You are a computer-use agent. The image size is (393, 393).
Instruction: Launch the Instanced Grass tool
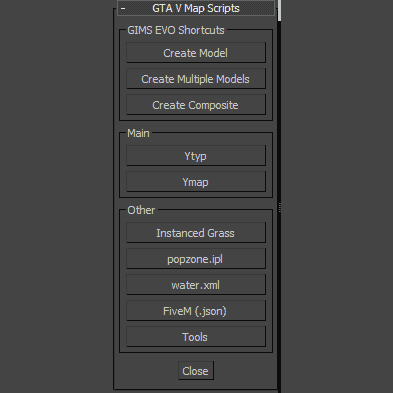tap(196, 233)
